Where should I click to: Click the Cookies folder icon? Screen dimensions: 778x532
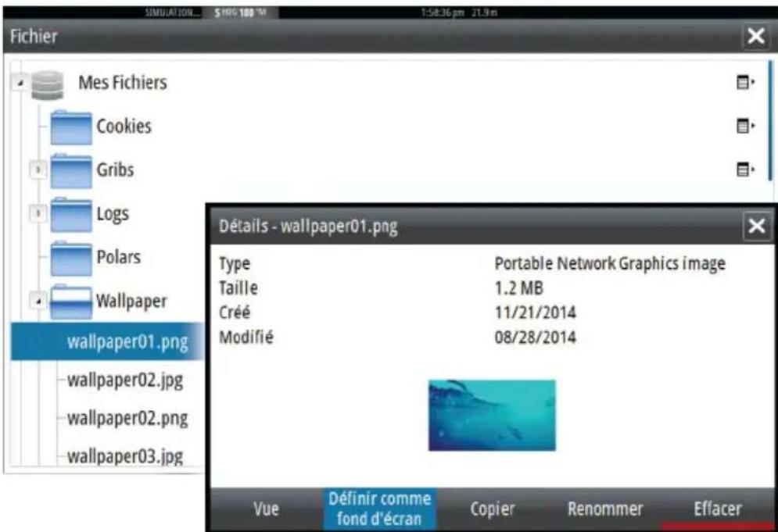[70, 124]
